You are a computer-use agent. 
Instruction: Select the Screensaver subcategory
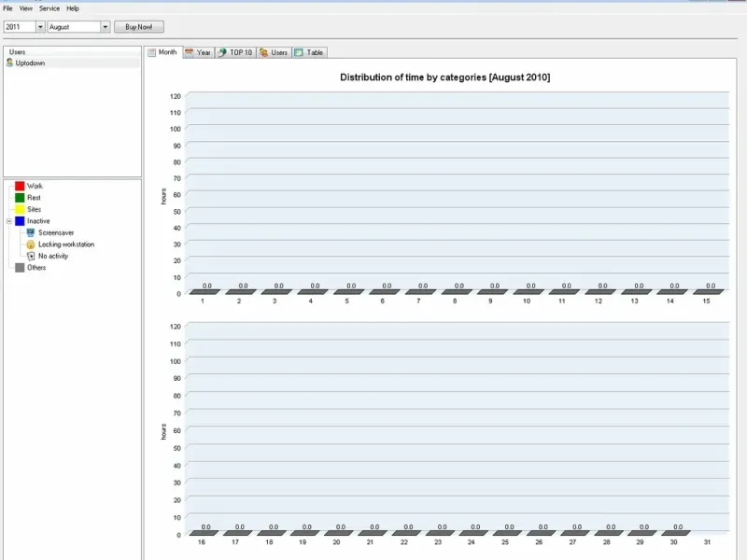click(56, 232)
